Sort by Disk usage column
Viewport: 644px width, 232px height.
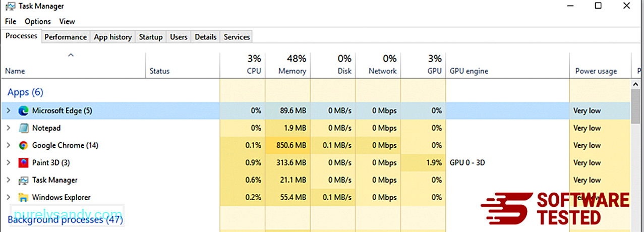333,65
